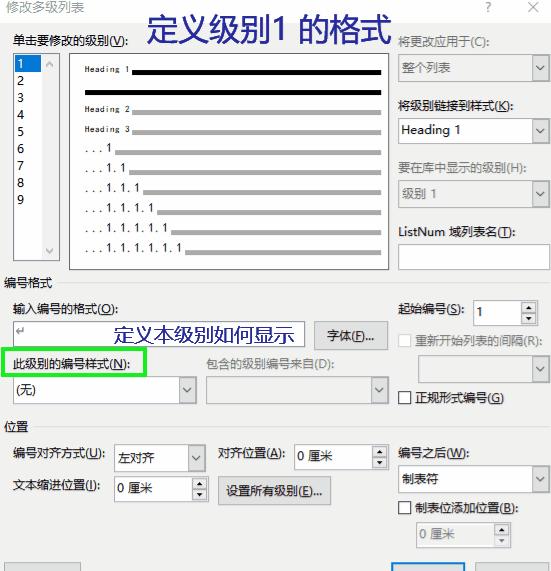
Task: Select level 7 in the level list
Action: tap(28, 166)
